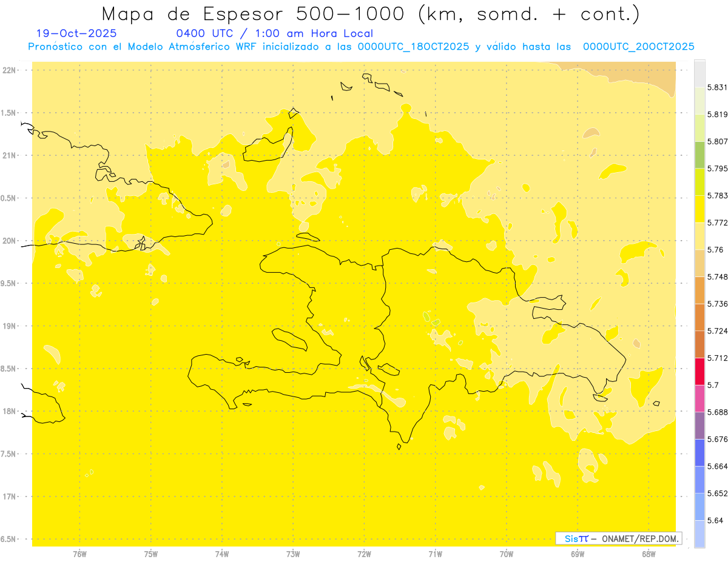
Task: Click the date label 19-Oct-2025
Action: pos(76,33)
